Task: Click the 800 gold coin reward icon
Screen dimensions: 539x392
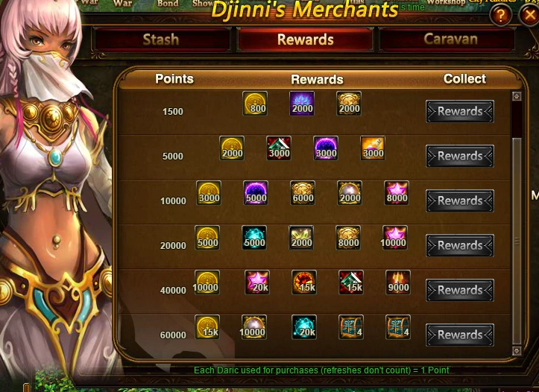Action: [255, 104]
